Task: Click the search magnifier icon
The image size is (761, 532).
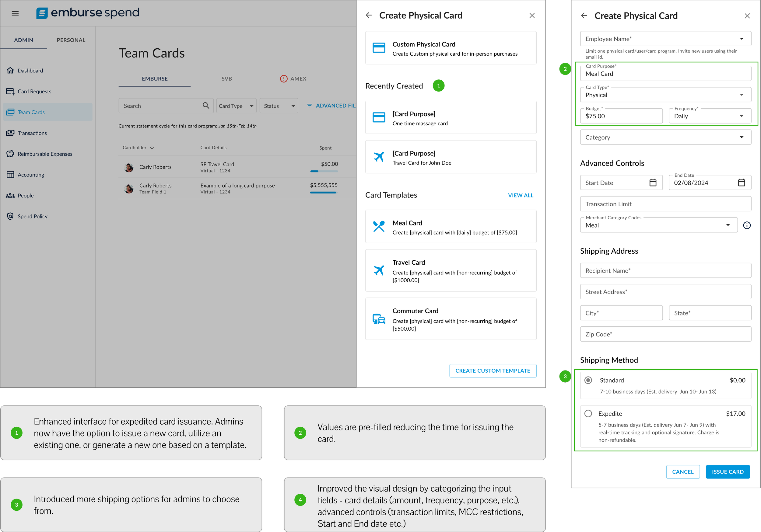Action: (x=206, y=105)
